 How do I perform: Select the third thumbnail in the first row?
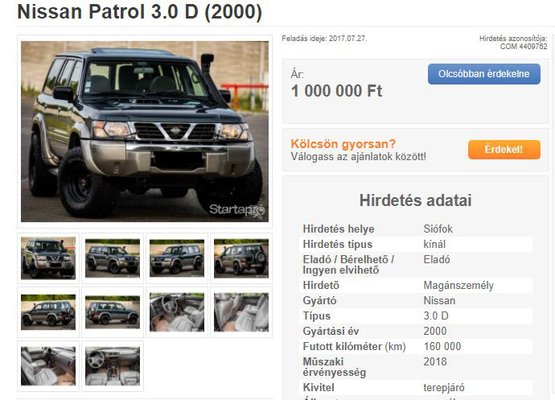(x=177, y=258)
